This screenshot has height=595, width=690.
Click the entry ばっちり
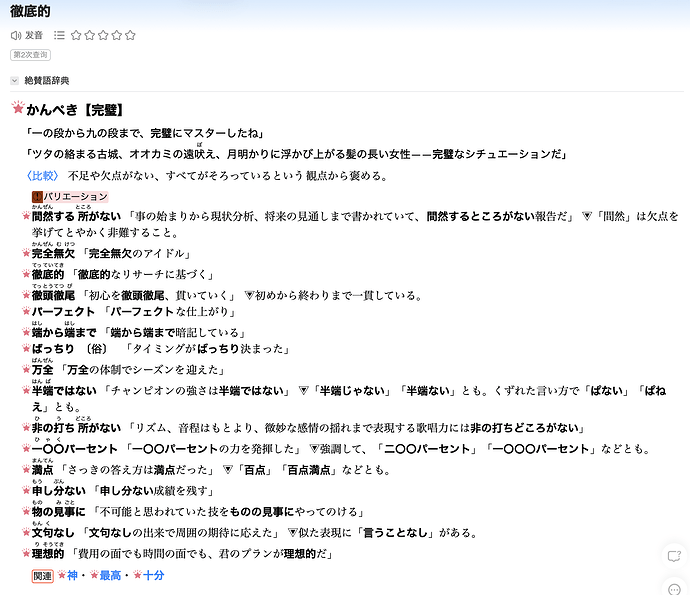tap(53, 349)
